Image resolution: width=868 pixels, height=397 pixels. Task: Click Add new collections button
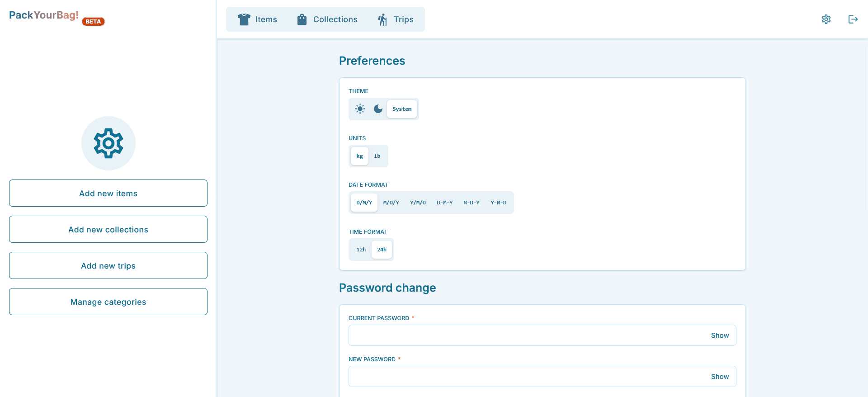(x=108, y=229)
